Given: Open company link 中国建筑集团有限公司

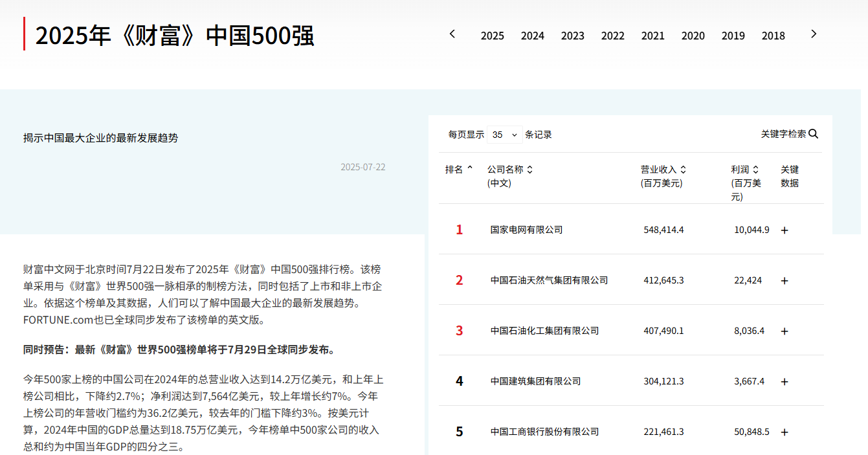Looking at the screenshot, I should tap(535, 381).
